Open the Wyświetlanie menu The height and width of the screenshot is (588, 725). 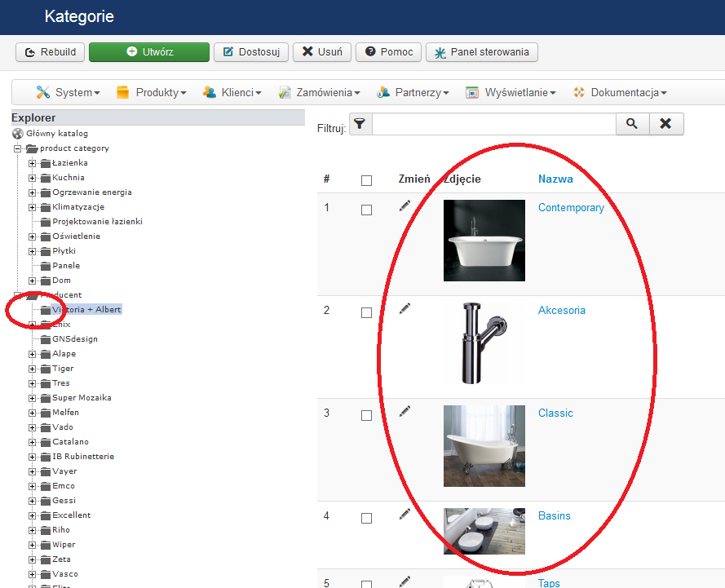pos(511,92)
